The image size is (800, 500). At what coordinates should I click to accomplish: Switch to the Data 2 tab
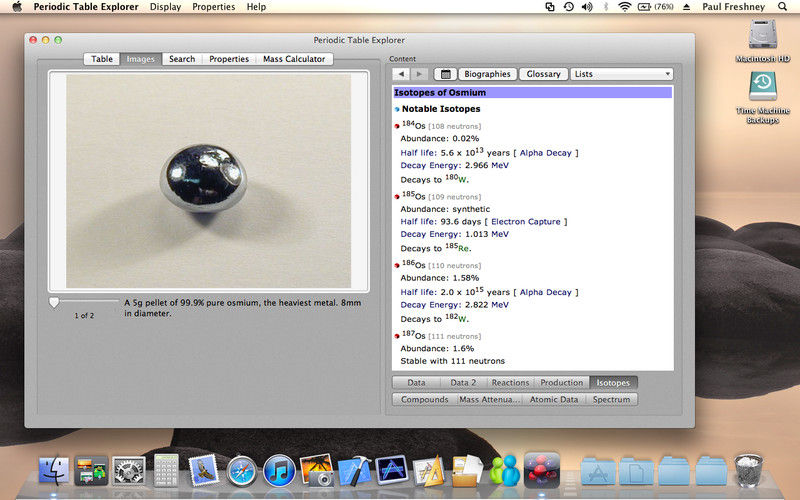[463, 383]
